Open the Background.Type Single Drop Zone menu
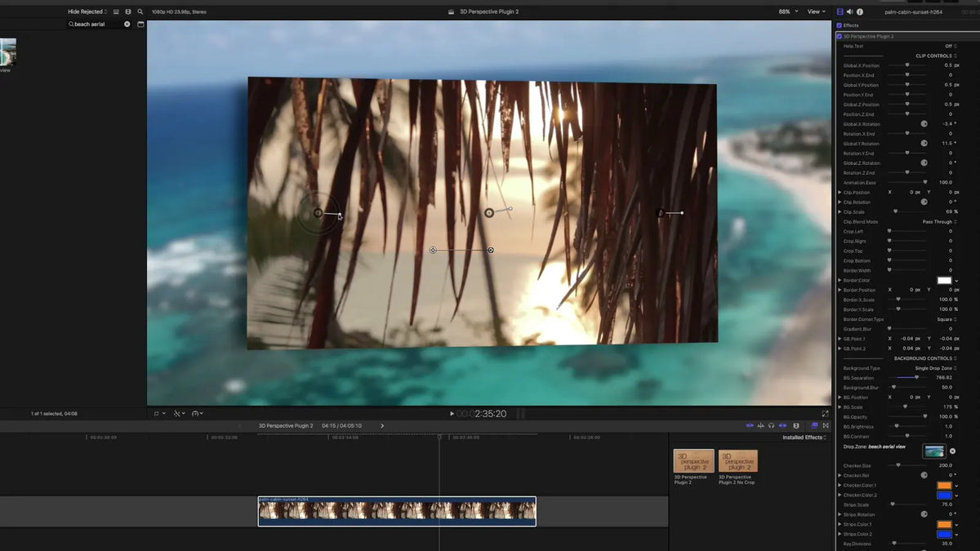Screen dimensions: 980x551 pos(937,368)
